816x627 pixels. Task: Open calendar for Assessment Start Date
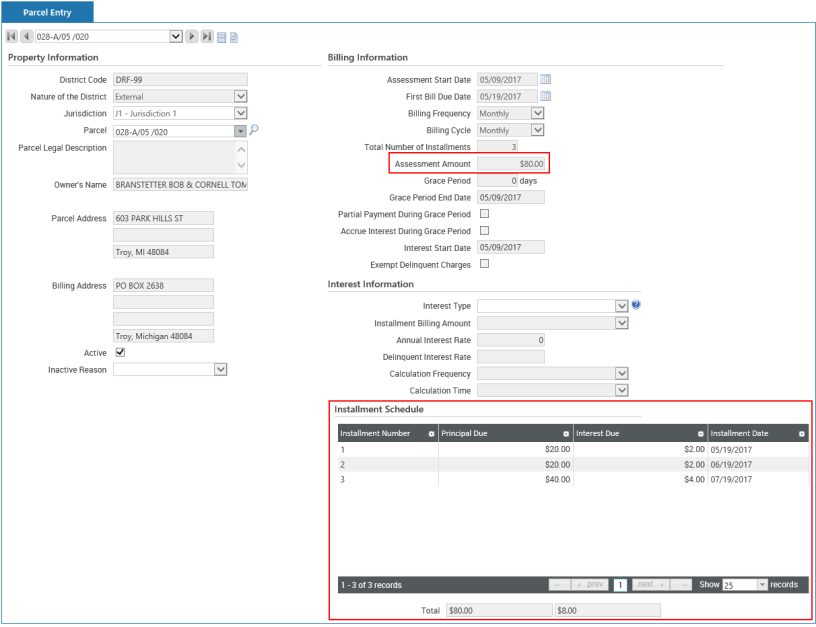click(x=546, y=80)
